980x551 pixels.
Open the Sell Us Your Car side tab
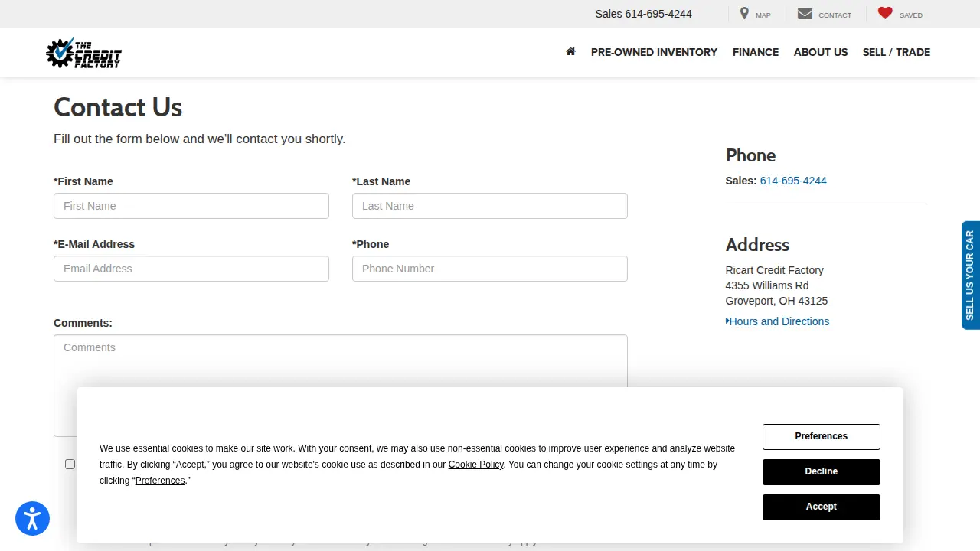(970, 275)
